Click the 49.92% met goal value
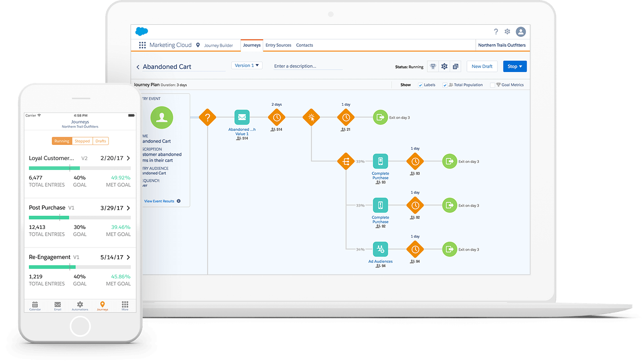Viewport: 642px width, 364px height. (121, 178)
